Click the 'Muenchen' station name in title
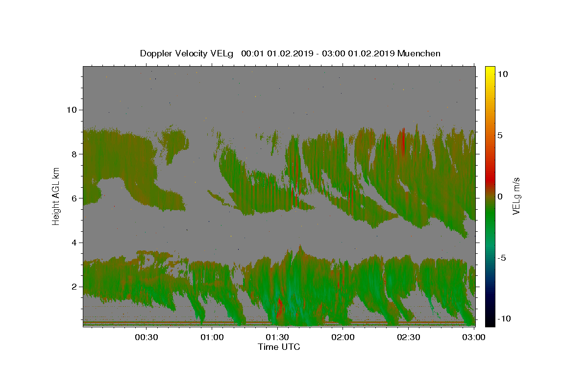The height and width of the screenshot is (392, 588). click(x=419, y=53)
